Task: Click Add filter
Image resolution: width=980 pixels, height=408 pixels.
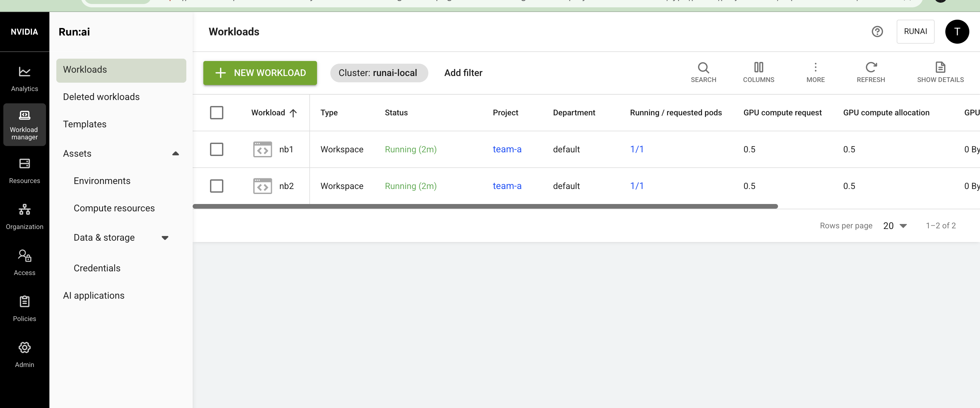Action: 463,73
